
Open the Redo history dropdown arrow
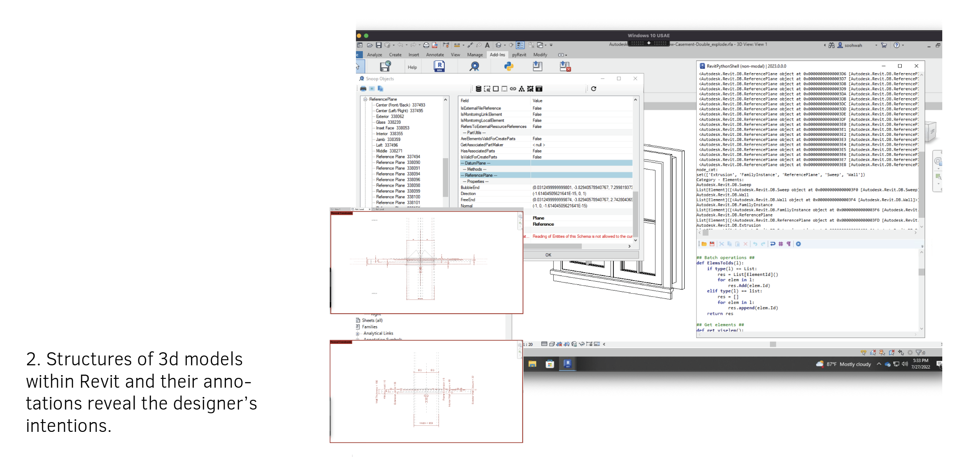tap(419, 45)
